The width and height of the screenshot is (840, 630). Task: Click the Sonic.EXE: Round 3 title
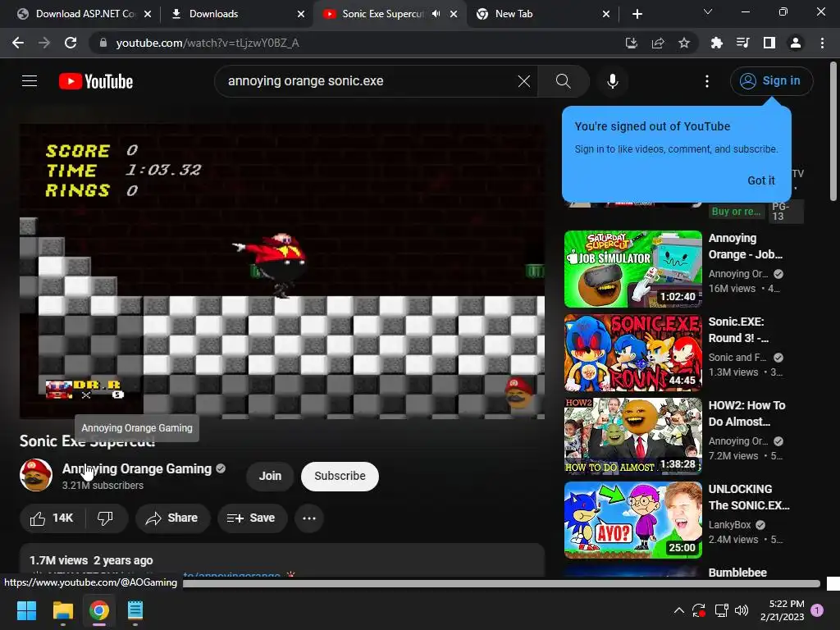click(x=739, y=330)
